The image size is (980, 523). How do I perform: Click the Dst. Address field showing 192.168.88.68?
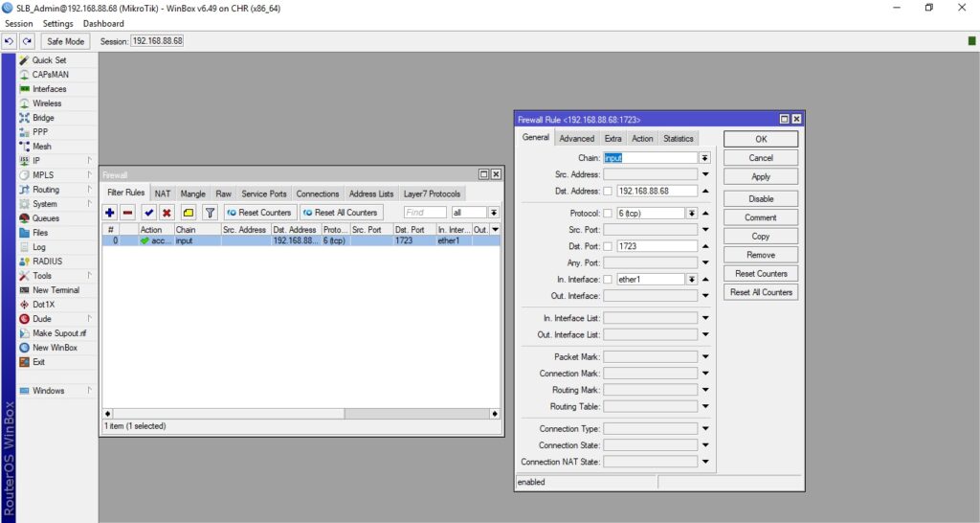pos(657,192)
